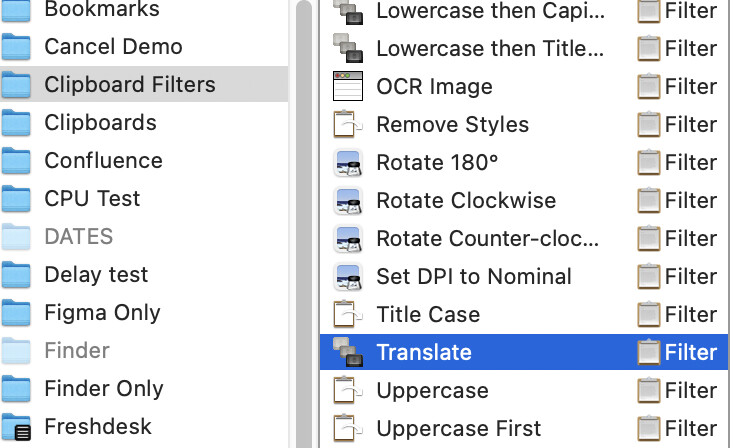Viewport: 746px width, 448px height.
Task: Click the Filter clipboard icon beside Title Case
Action: (648, 314)
